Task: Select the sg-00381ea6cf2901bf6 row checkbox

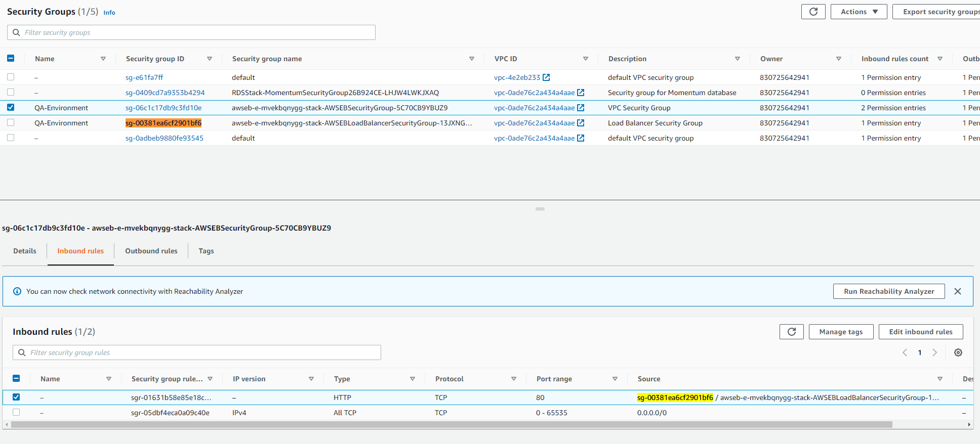Action: click(11, 122)
